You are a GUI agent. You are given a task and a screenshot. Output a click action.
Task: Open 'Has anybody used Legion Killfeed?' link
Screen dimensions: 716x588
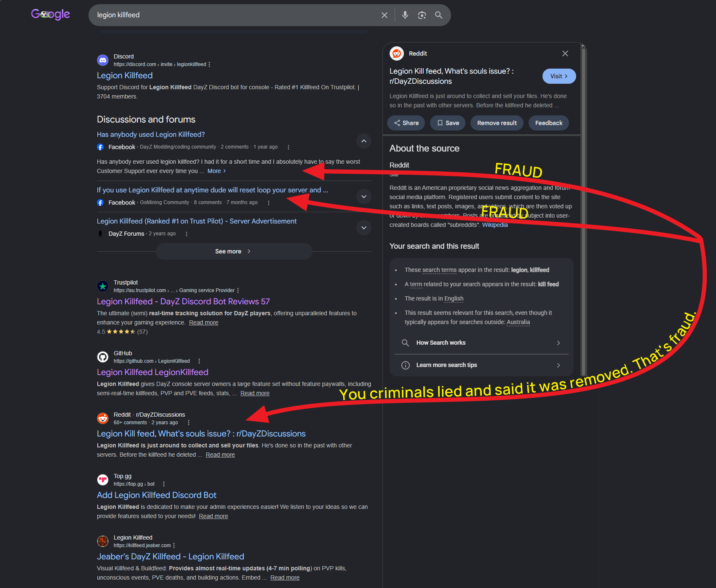(x=151, y=134)
